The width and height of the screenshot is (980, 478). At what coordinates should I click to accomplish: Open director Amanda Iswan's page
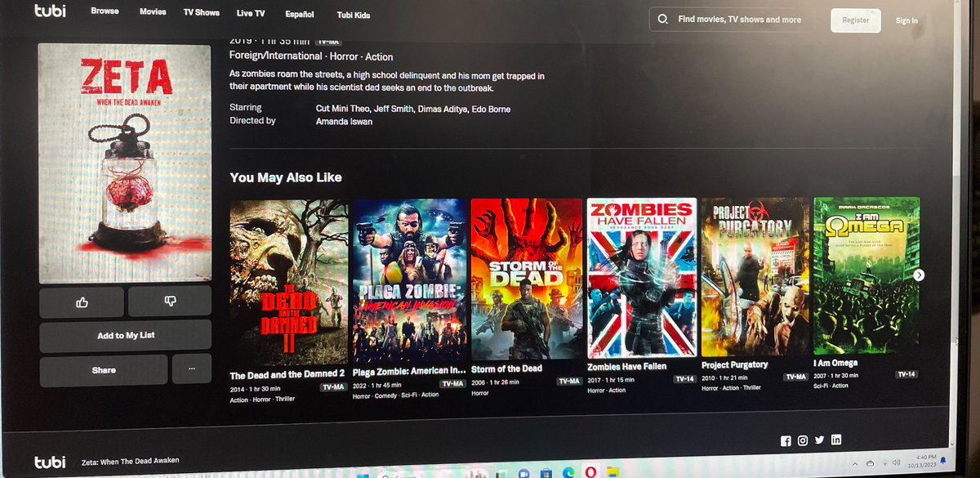tap(344, 121)
